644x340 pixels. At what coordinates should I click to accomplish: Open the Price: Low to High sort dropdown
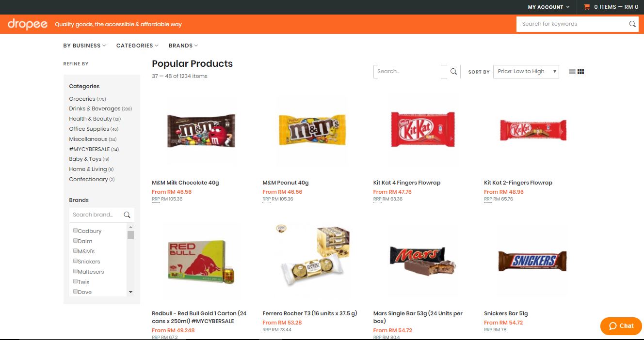[526, 71]
